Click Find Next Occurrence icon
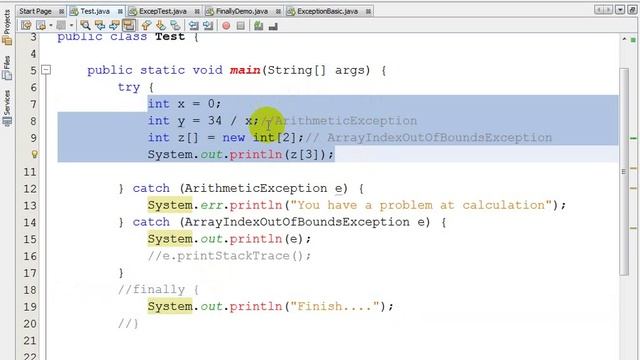 (x=114, y=26)
